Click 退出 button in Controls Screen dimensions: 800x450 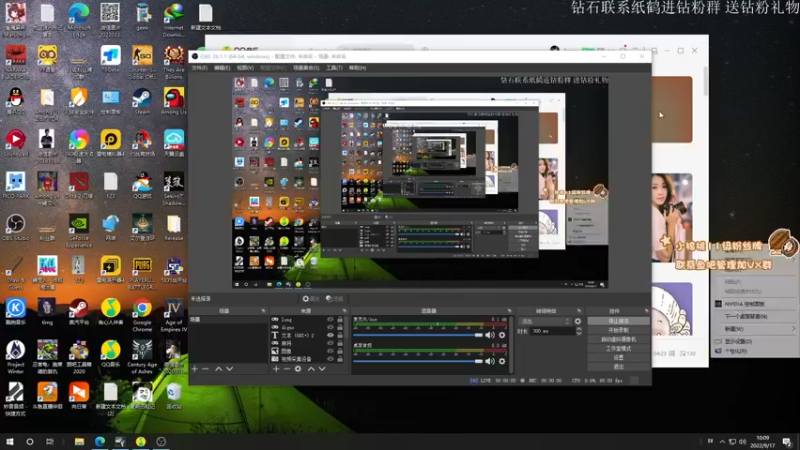[618, 367]
